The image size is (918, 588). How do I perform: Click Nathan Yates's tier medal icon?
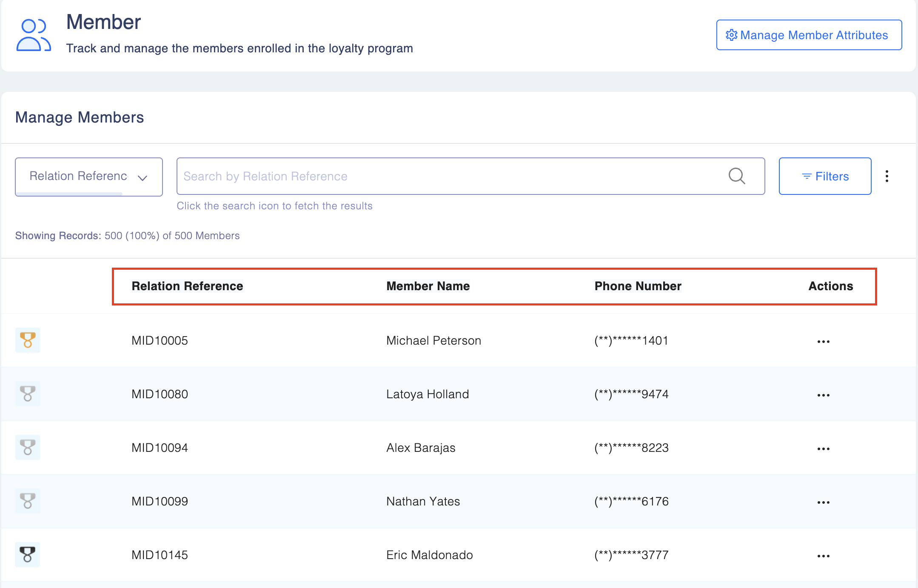click(28, 501)
